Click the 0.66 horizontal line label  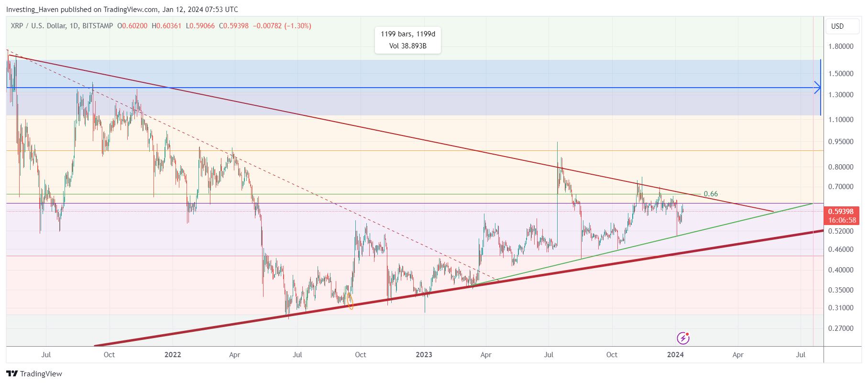(711, 194)
